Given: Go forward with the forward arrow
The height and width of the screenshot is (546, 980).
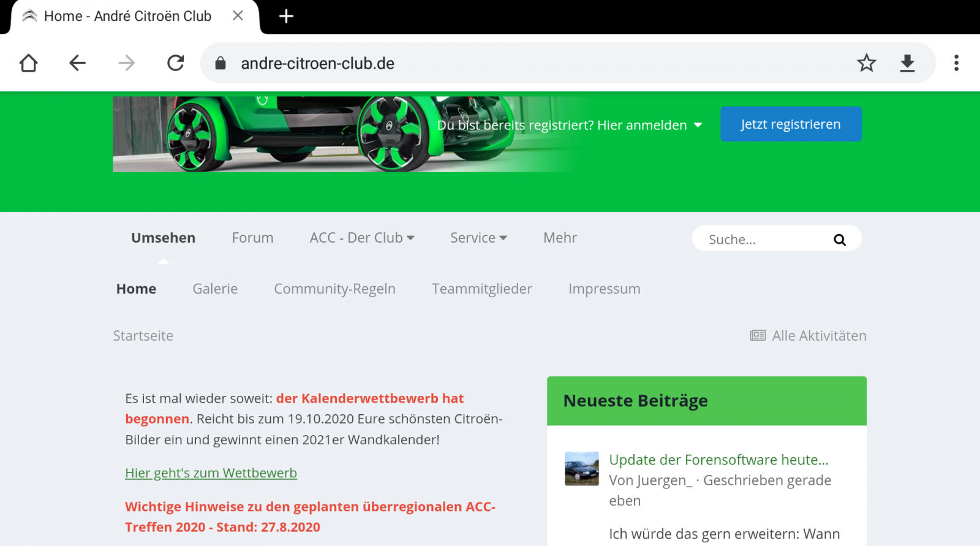Looking at the screenshot, I should tap(126, 63).
